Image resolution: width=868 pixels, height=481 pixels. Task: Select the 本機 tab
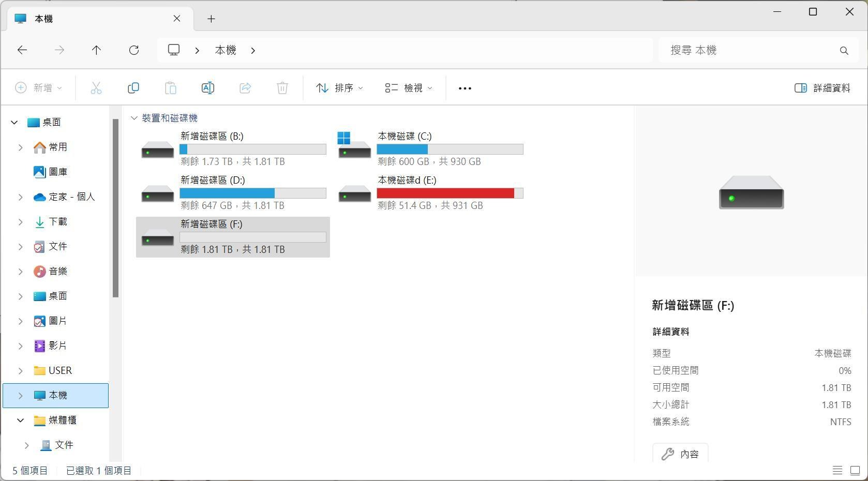[93, 19]
